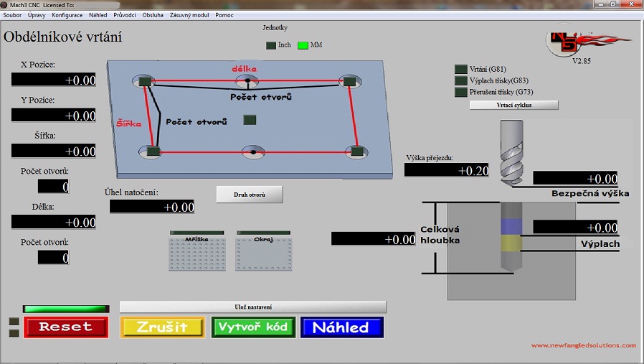Click the Okraj border pattern icon

(x=262, y=252)
